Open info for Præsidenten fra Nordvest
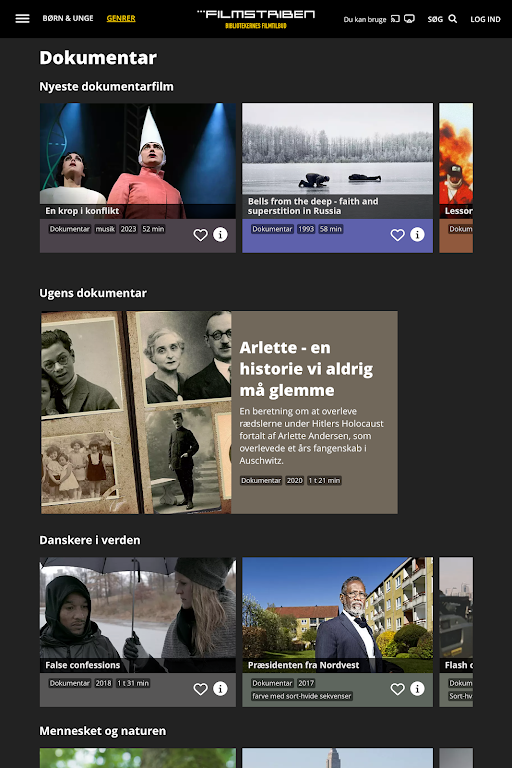Viewport: 512px width, 768px height. pos(417,689)
